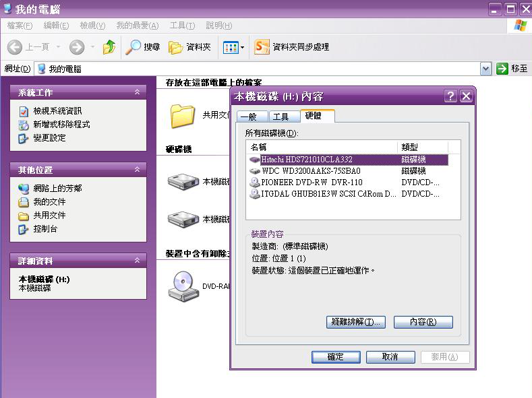This screenshot has height=398, width=532.
Task: Open the Tools (工具) menu
Action: coord(182,26)
